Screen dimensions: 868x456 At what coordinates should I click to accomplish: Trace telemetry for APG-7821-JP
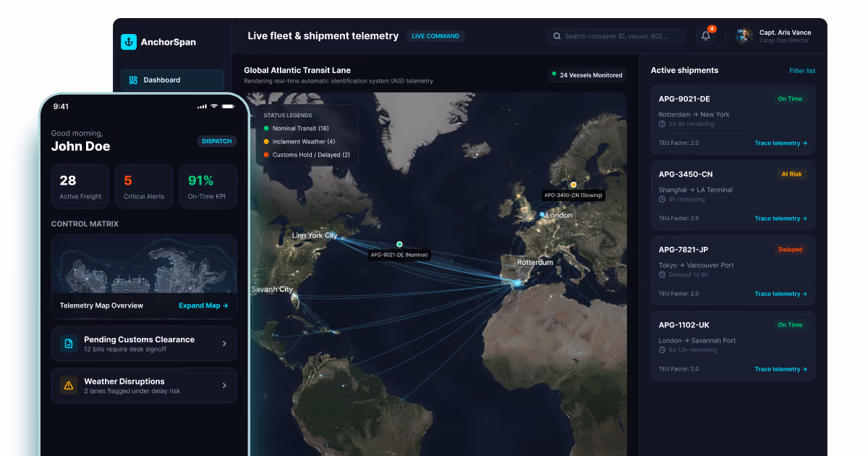pyautogui.click(x=781, y=294)
